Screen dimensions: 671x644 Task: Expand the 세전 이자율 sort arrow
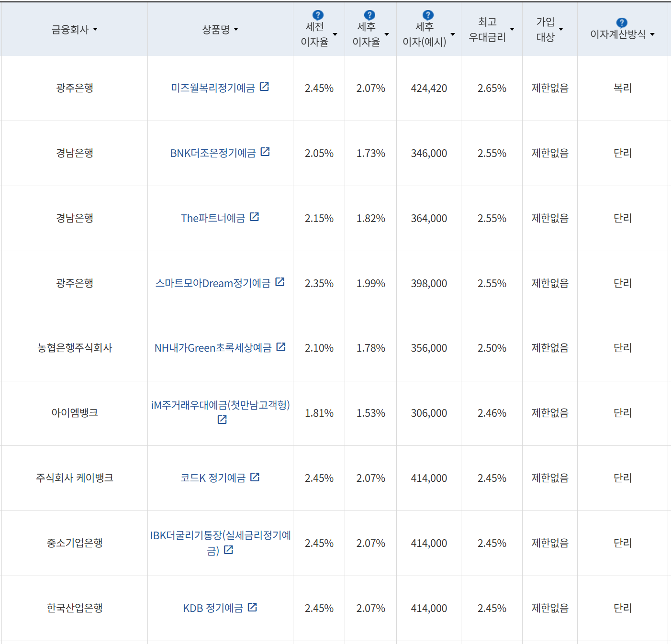click(335, 34)
